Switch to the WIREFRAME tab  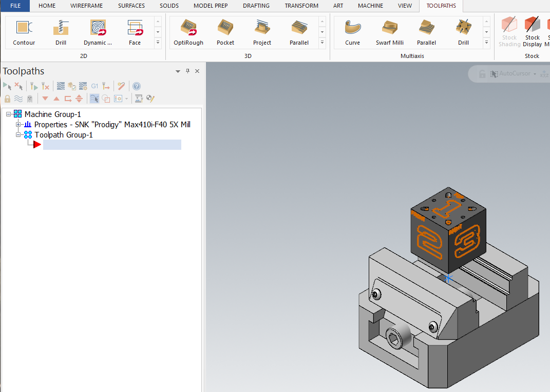[87, 6]
